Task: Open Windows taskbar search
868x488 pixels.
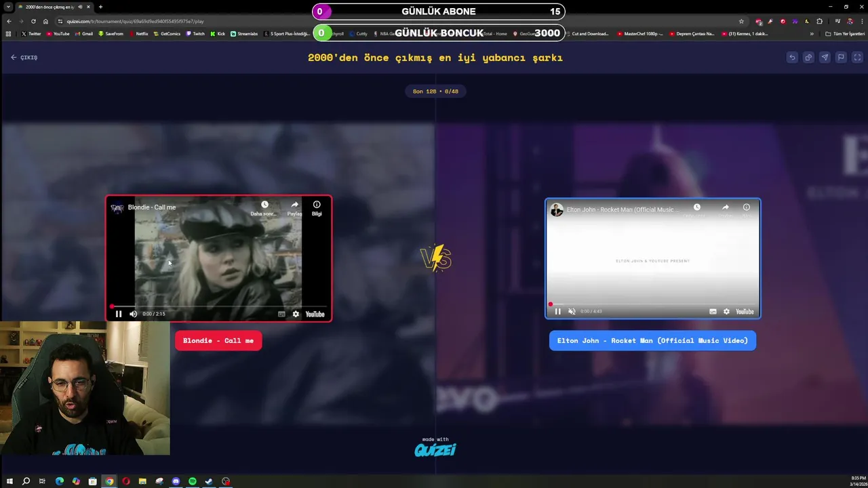Action: (26, 481)
